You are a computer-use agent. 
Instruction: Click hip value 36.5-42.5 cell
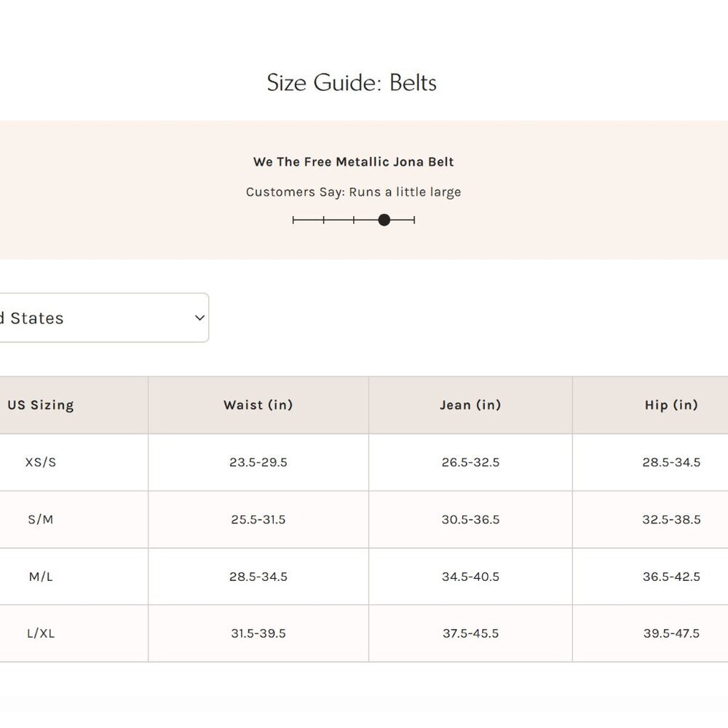[x=671, y=577]
